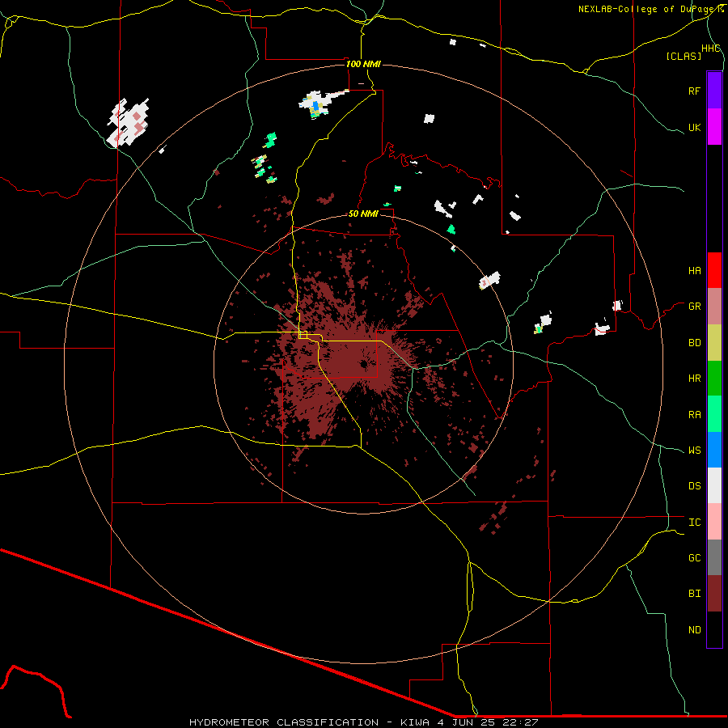This screenshot has width=728, height=728.
Task: Click the RA legend label
Action: pyautogui.click(x=694, y=415)
